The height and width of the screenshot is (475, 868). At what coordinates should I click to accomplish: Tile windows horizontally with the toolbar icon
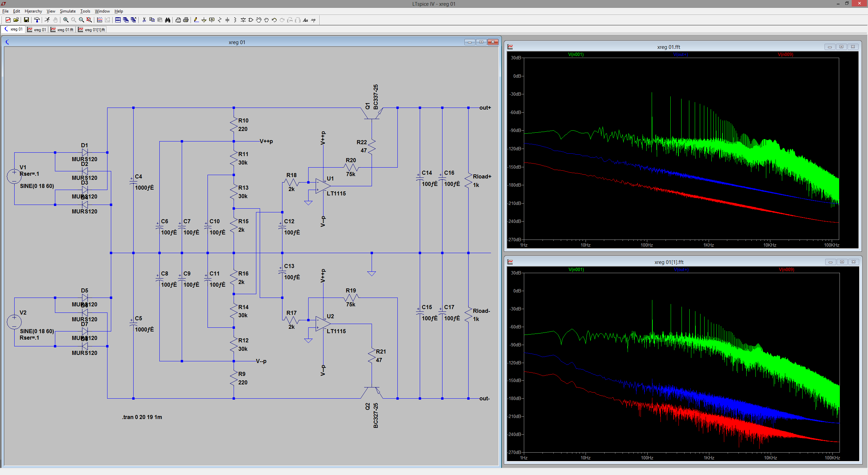click(118, 20)
